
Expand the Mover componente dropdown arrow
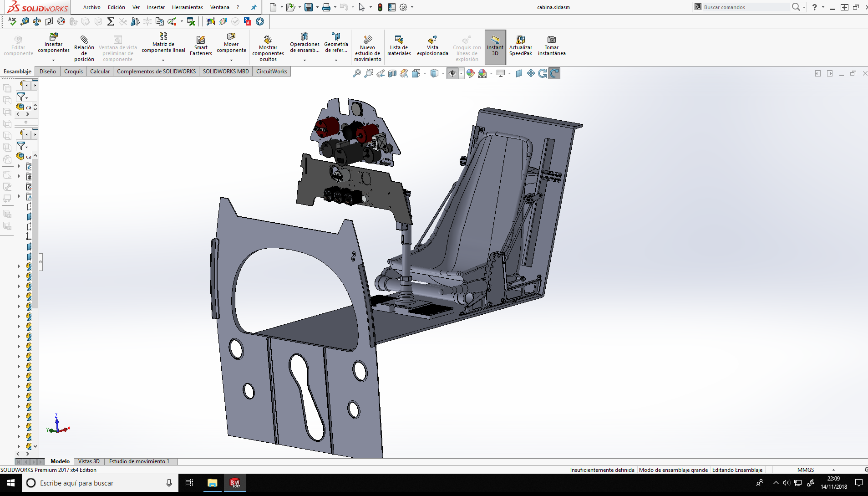[x=231, y=60]
